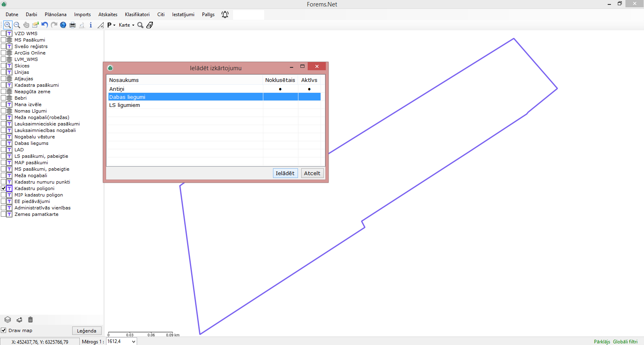
Task: Open the Mērogs scale combo box
Action: coord(133,342)
